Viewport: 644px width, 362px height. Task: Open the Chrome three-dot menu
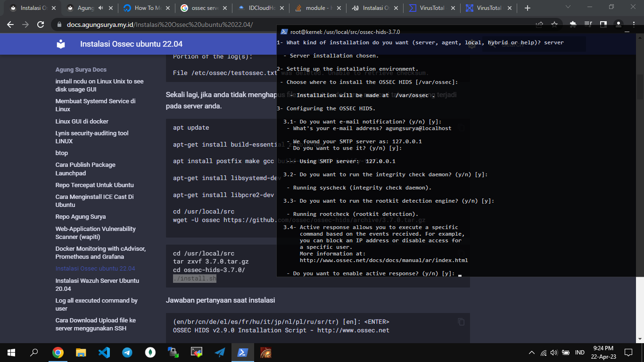633,25
